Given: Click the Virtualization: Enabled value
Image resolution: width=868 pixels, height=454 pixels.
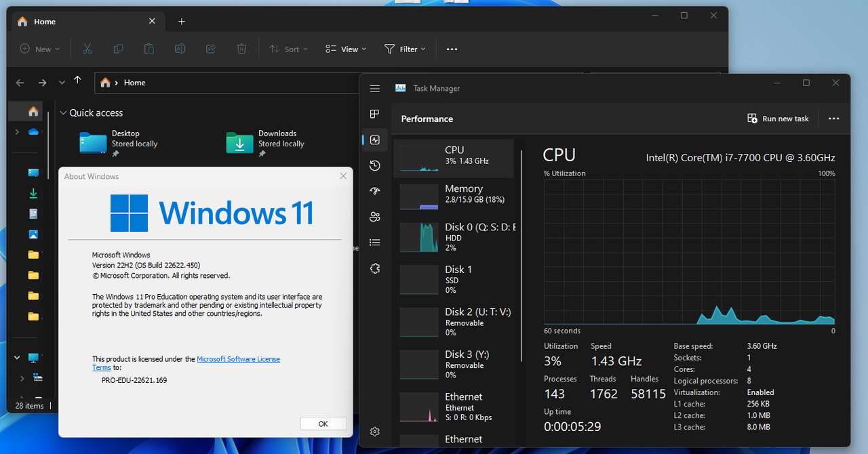Looking at the screenshot, I should (x=760, y=392).
